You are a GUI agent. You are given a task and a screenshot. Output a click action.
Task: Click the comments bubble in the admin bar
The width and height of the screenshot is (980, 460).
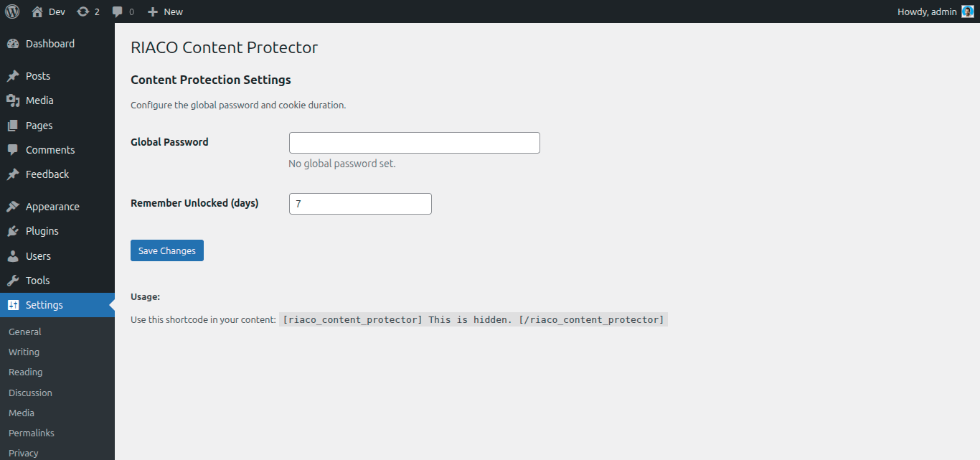(x=117, y=11)
